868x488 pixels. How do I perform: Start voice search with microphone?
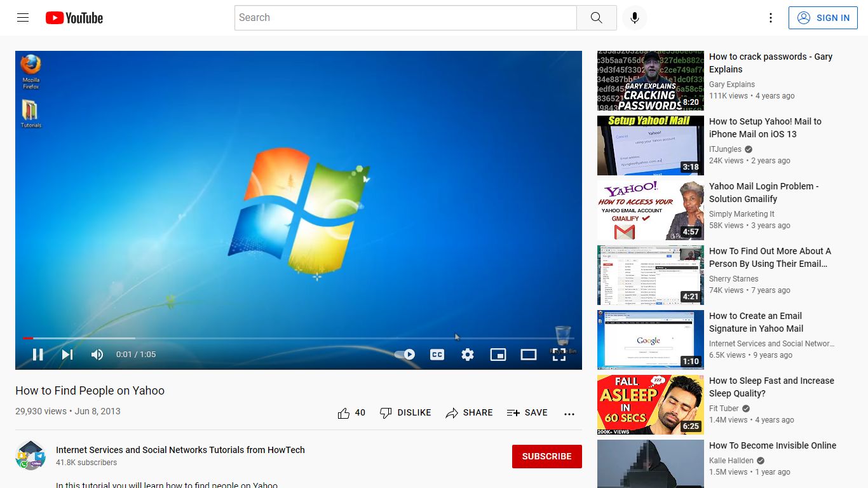[634, 18]
